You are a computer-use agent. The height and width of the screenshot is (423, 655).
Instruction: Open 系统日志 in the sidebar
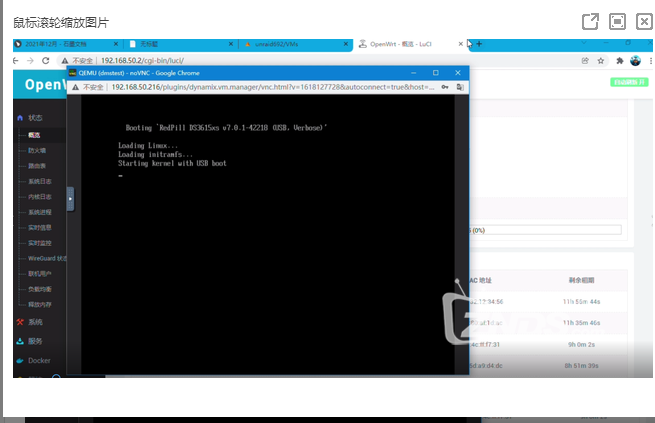(x=40, y=182)
